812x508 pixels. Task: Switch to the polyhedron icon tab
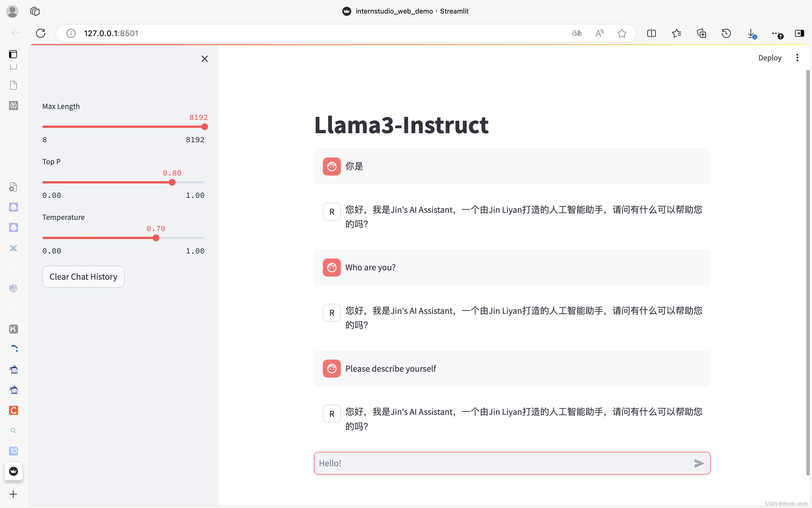tap(14, 288)
